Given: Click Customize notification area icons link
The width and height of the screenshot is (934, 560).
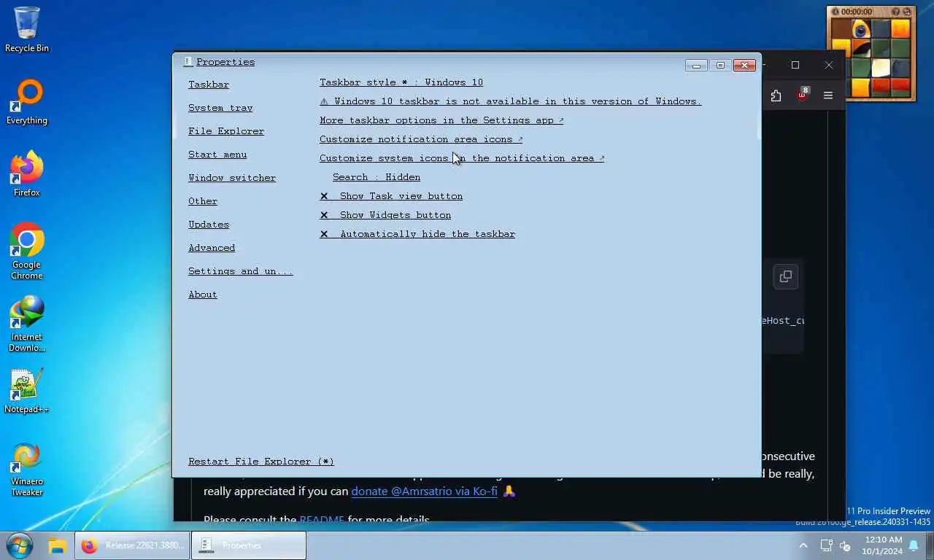Looking at the screenshot, I should click(421, 139).
